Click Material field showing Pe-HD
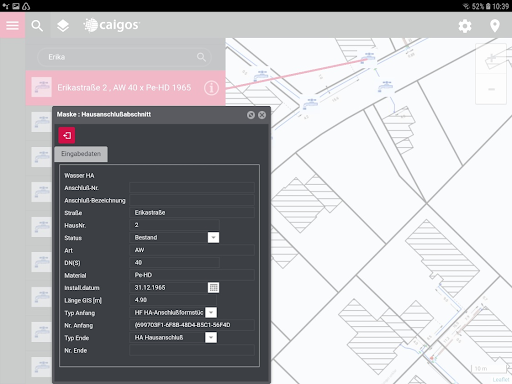The height and width of the screenshot is (384, 512). [192, 275]
